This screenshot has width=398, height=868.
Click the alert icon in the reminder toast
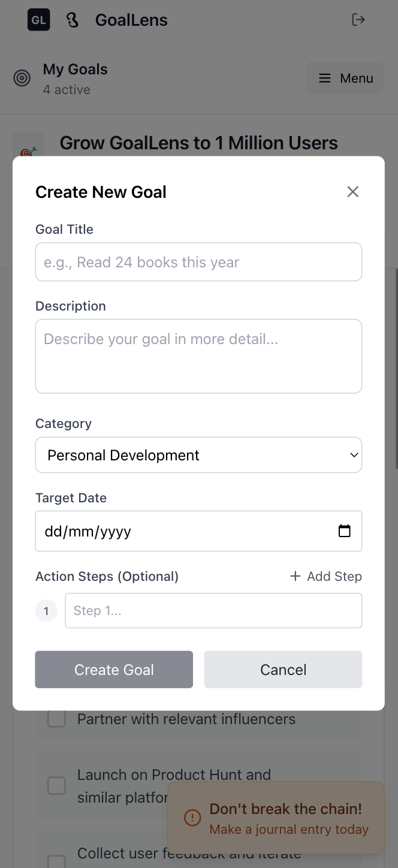(192, 818)
